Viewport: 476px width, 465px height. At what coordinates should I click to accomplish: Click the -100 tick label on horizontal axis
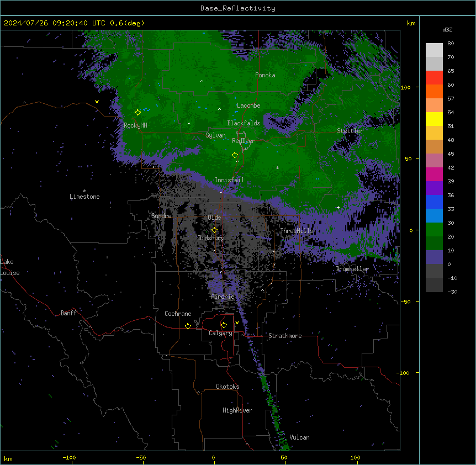point(69,457)
